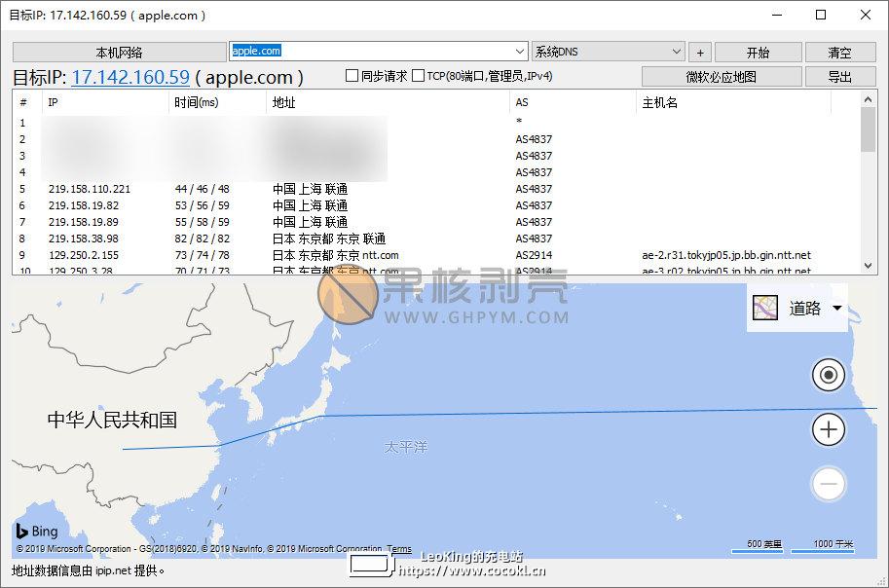Click the 地址 column header
The width and height of the screenshot is (889, 588).
tap(388, 102)
